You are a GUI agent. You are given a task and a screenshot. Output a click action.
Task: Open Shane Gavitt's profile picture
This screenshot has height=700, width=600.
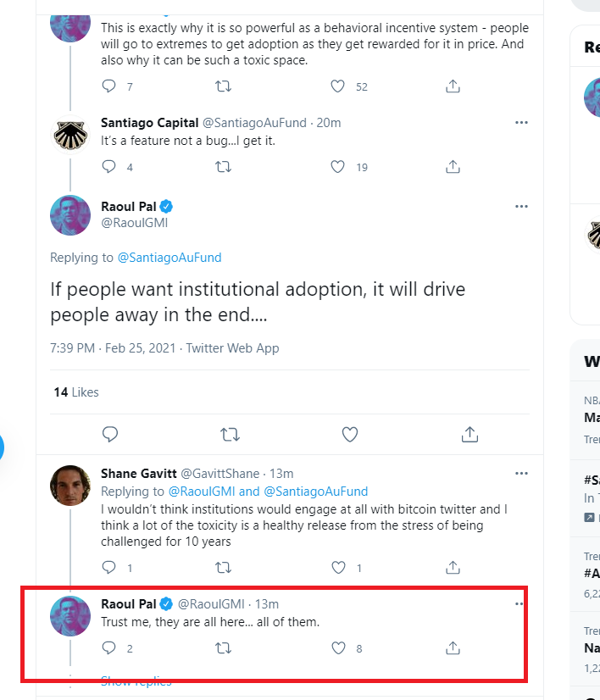coord(70,486)
